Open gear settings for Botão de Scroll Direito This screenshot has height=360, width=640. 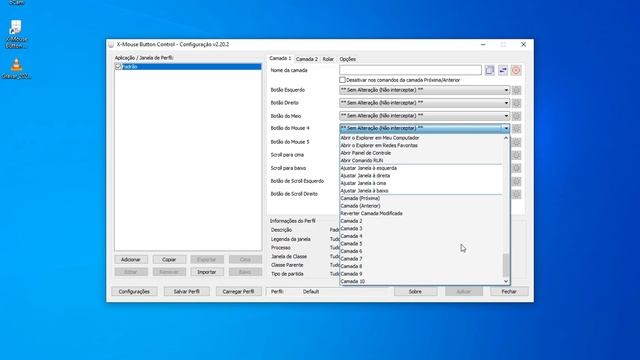point(516,194)
